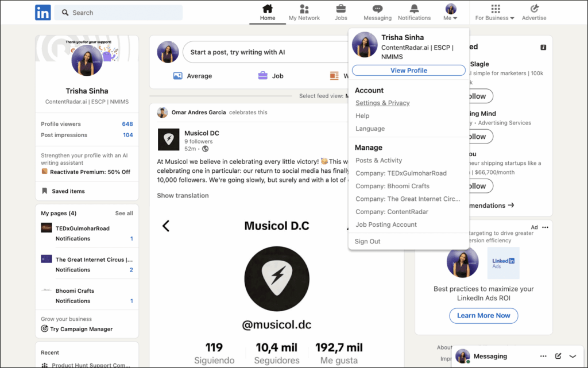Viewport: 588px width, 368px height.
Task: Open the My Network icon
Action: (x=304, y=9)
